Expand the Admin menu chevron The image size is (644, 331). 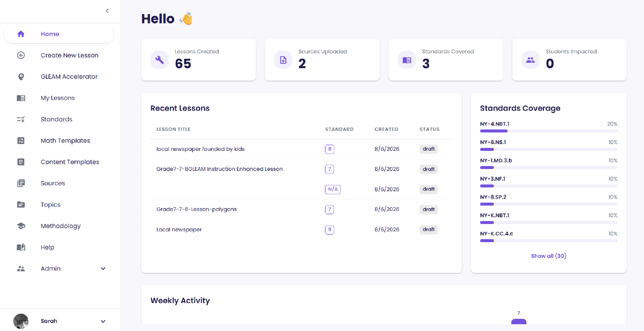tap(103, 269)
